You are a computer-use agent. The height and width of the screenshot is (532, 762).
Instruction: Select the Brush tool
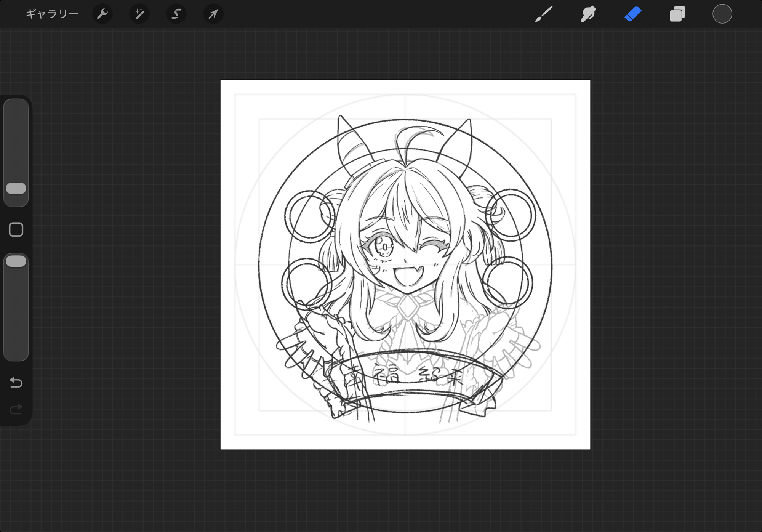coord(544,14)
